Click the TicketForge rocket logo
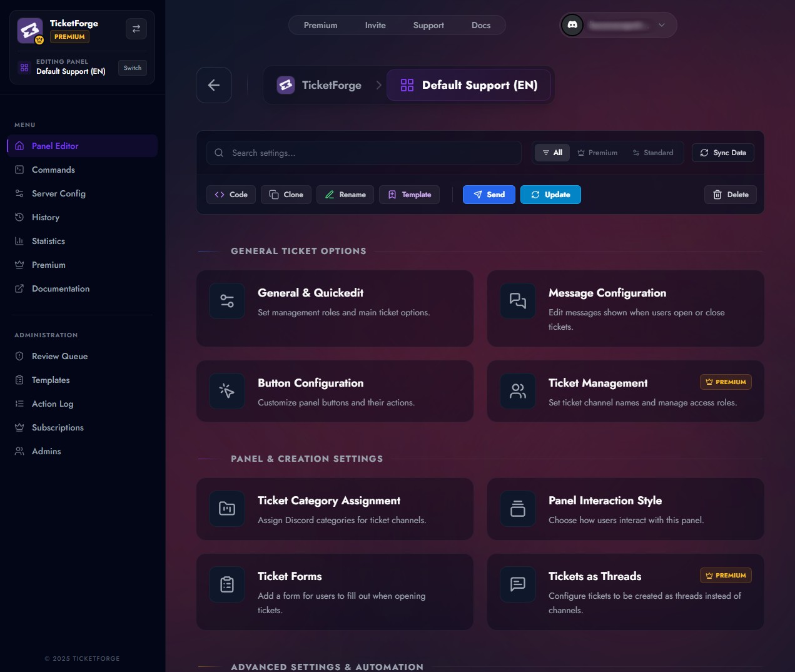 (29, 31)
